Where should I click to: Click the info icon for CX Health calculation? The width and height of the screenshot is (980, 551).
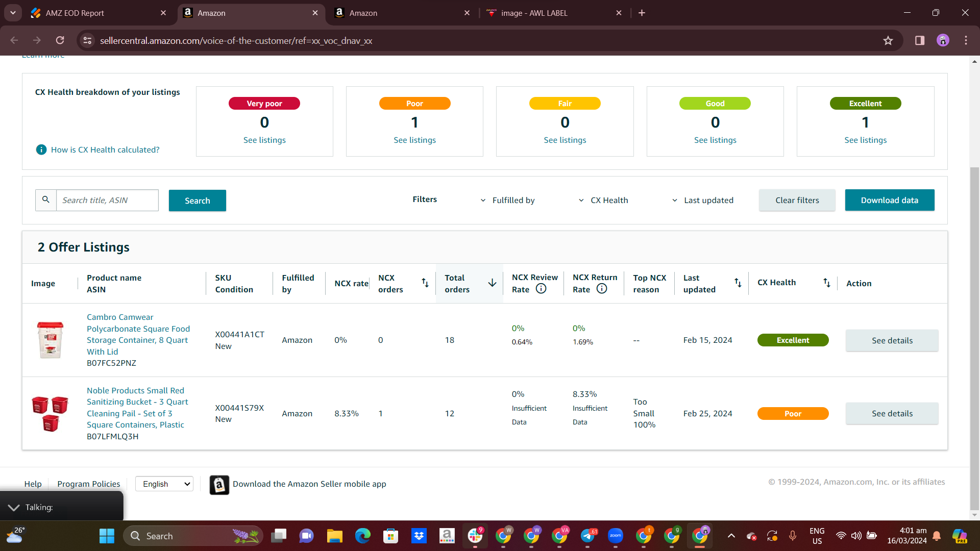41,149
